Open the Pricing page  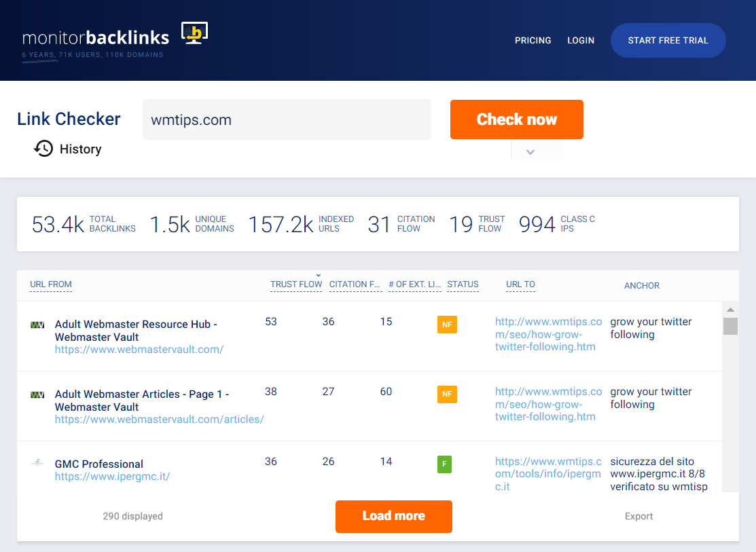[533, 40]
